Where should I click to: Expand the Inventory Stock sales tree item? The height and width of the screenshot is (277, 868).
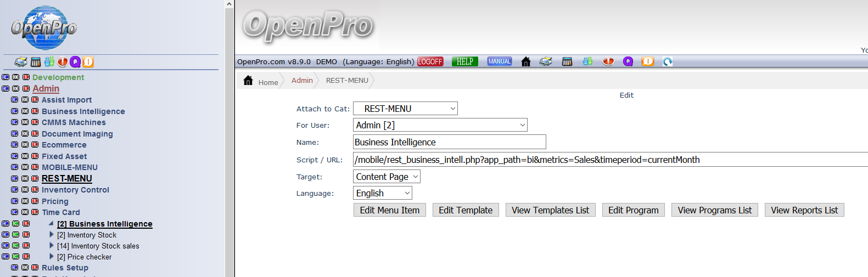(52, 246)
